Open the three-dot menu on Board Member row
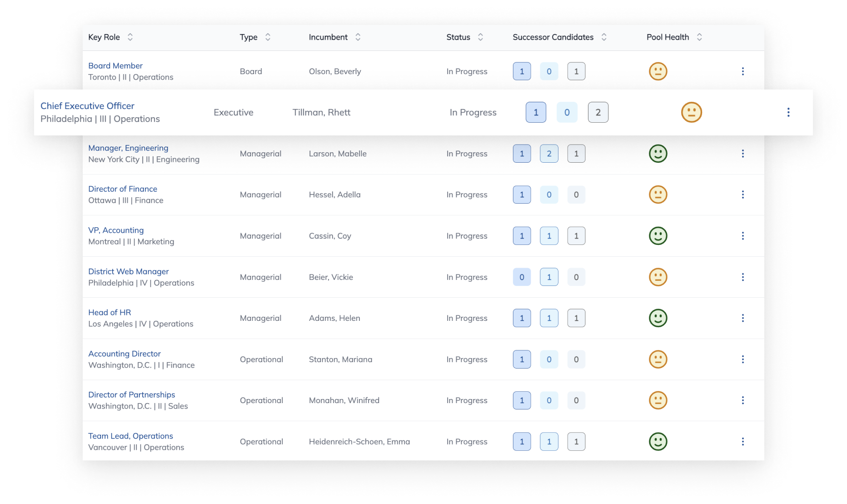Viewport: 847px width, 504px height. click(x=743, y=71)
